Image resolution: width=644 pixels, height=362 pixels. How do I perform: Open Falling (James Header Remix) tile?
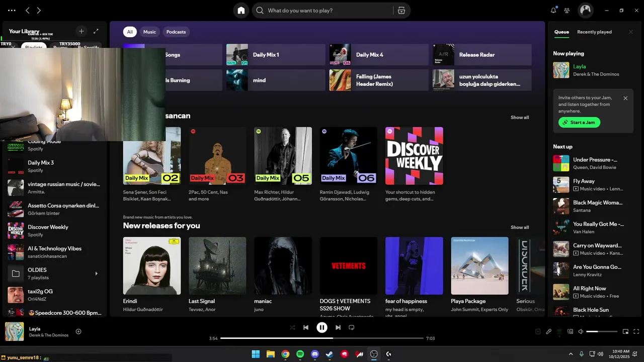coord(379,80)
